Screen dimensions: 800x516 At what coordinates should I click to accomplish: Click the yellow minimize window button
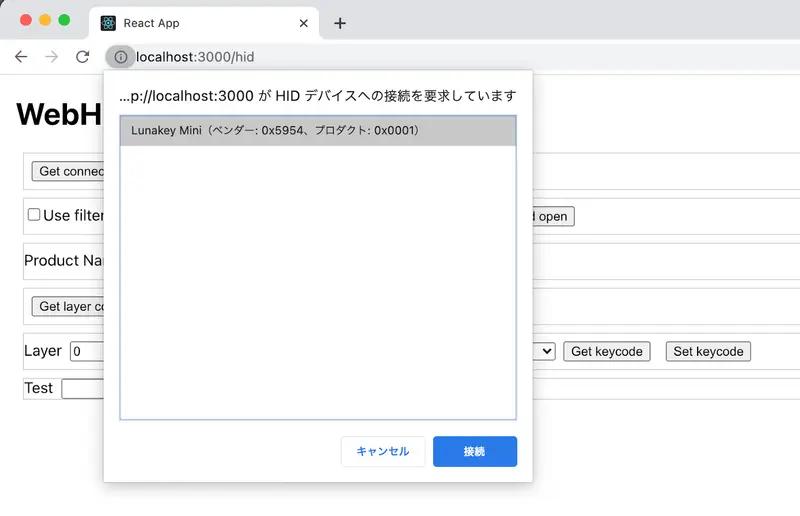45,20
